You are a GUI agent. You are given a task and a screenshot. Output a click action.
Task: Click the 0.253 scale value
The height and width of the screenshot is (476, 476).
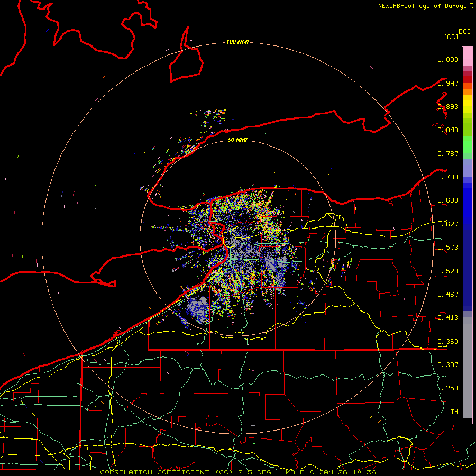click(x=448, y=388)
